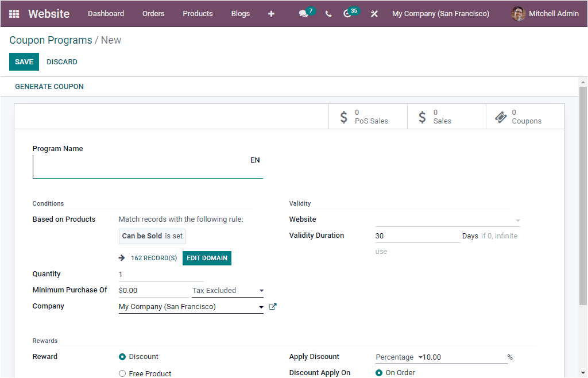Click the phone call icon

[x=328, y=13]
